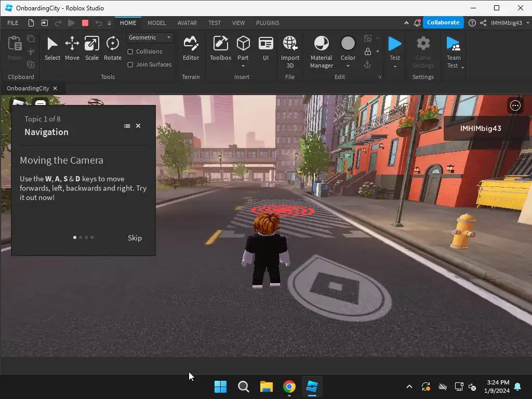Image resolution: width=532 pixels, height=399 pixels.
Task: Start the Test play button
Action: coord(395,44)
